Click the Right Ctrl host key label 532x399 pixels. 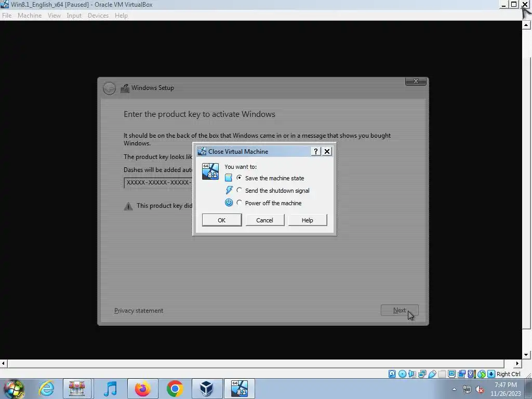(508, 374)
